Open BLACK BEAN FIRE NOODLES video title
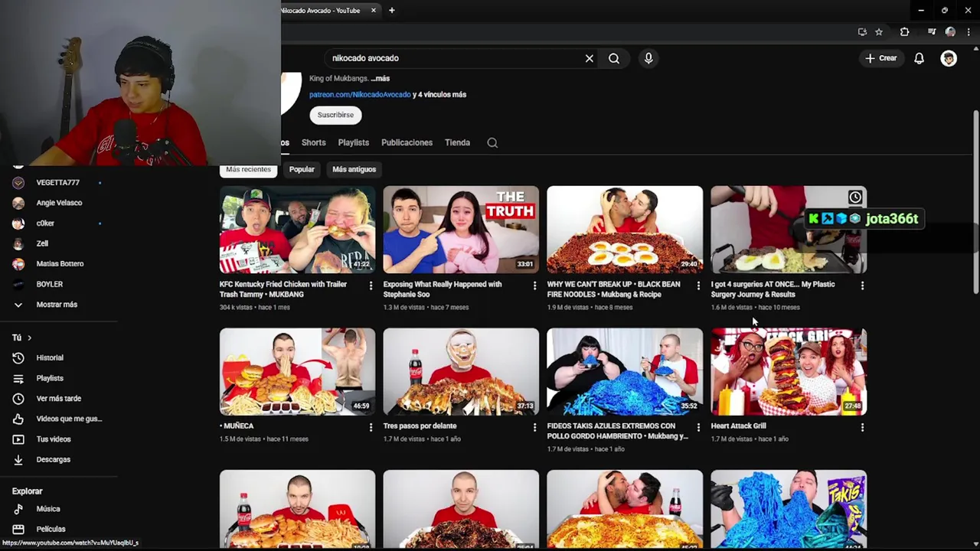 [616, 289]
